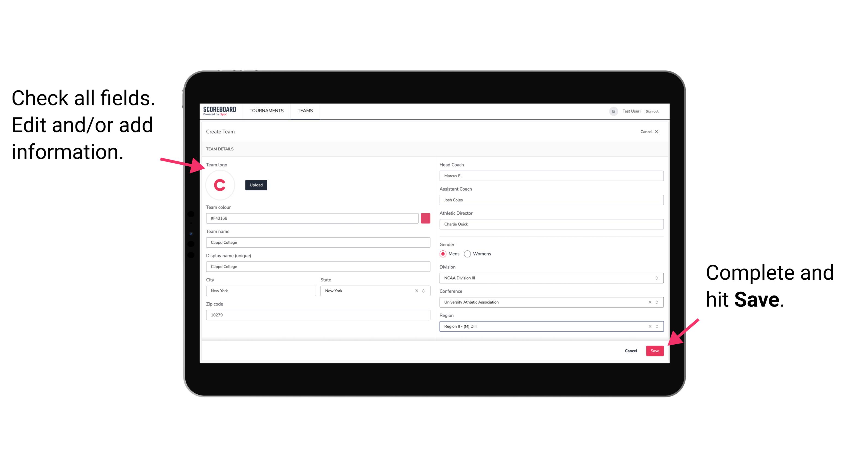Image resolution: width=868 pixels, height=467 pixels.
Task: Click the Save button to submit form
Action: pos(655,350)
